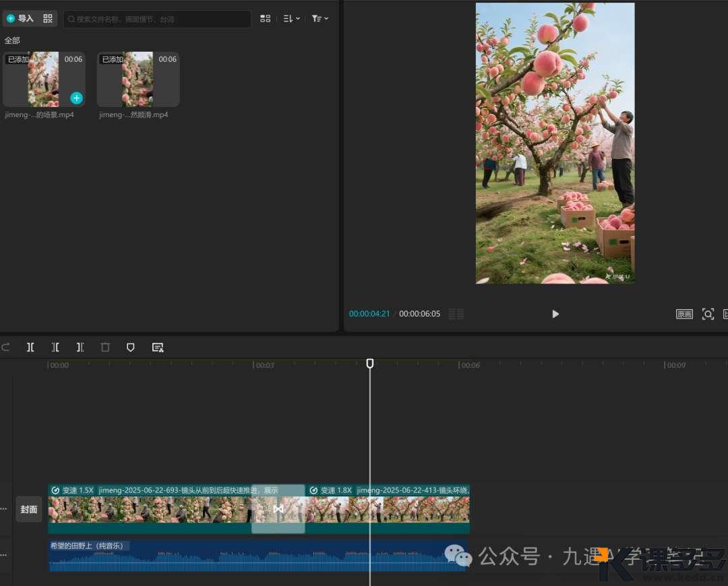Add first clip to timeline with plus icon
This screenshot has height=586, width=728.
coord(77,98)
